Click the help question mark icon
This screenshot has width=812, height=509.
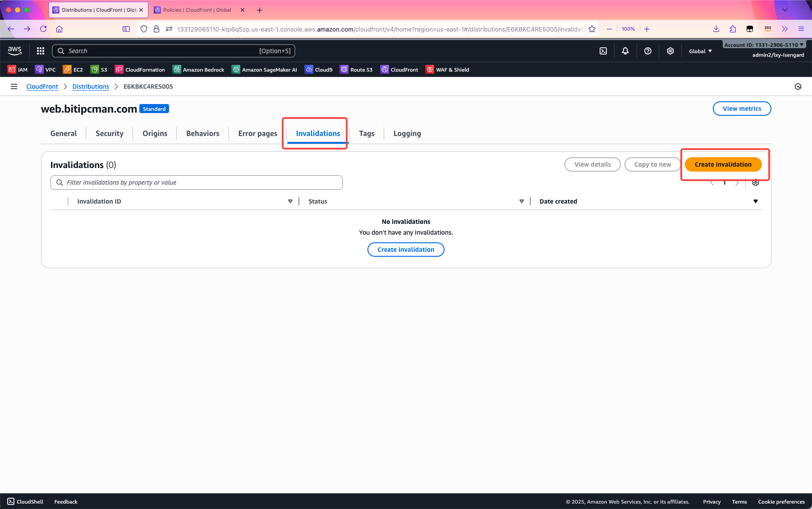click(x=648, y=51)
